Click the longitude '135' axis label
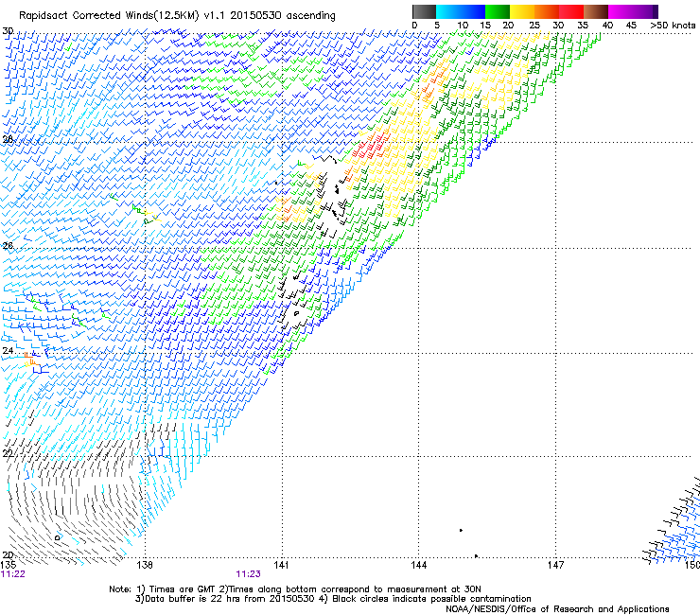Screen dimensions: 700x615 (x=9, y=565)
